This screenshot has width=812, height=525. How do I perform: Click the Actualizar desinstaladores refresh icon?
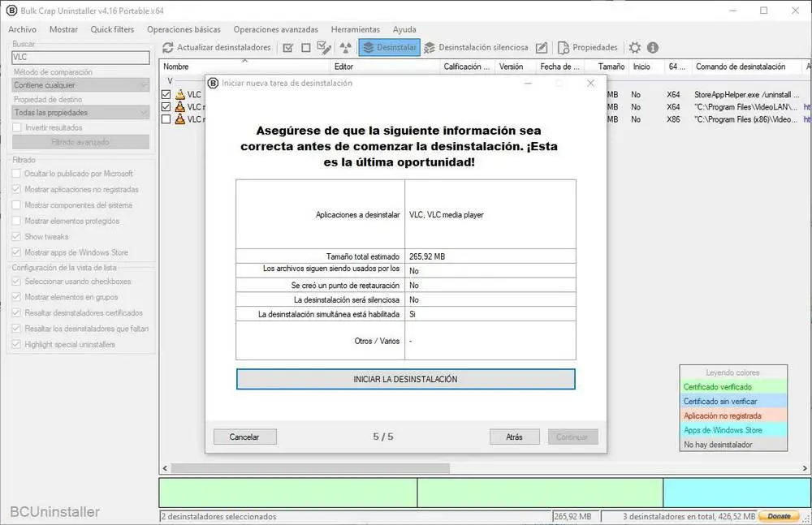168,48
